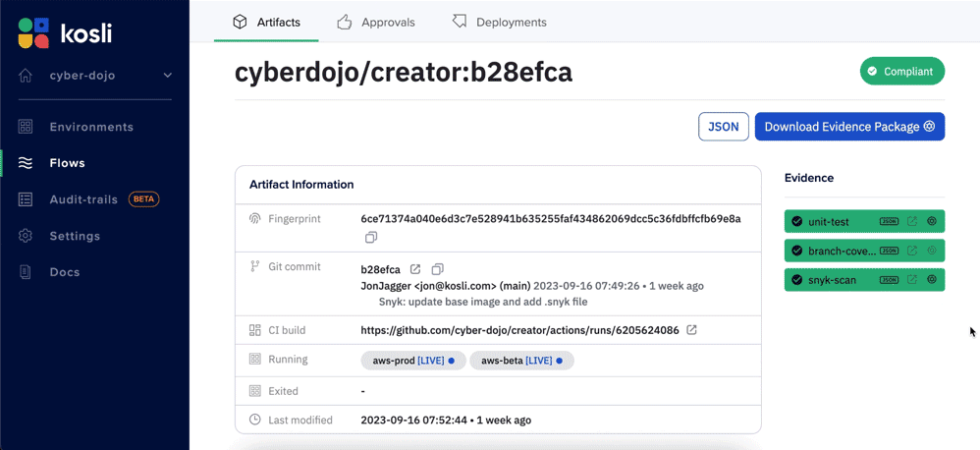Open the cyber-dojo organization dropdown

click(x=95, y=76)
